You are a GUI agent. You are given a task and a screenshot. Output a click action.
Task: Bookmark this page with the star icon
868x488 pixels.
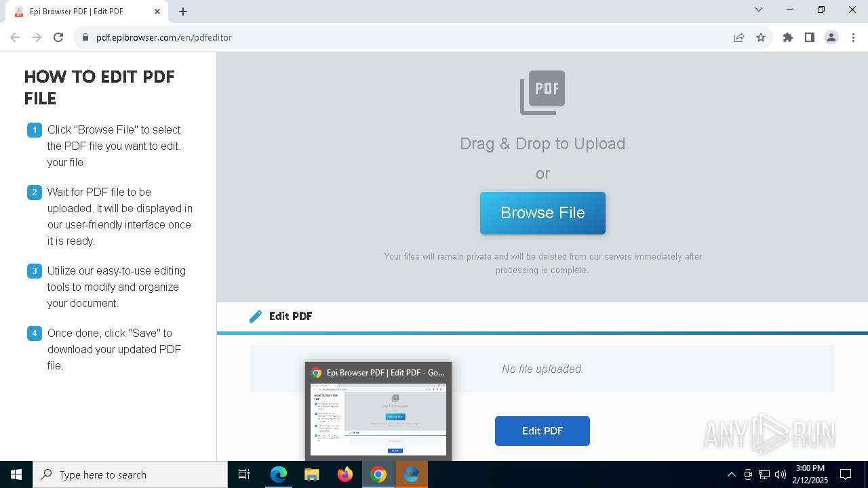pos(761,37)
